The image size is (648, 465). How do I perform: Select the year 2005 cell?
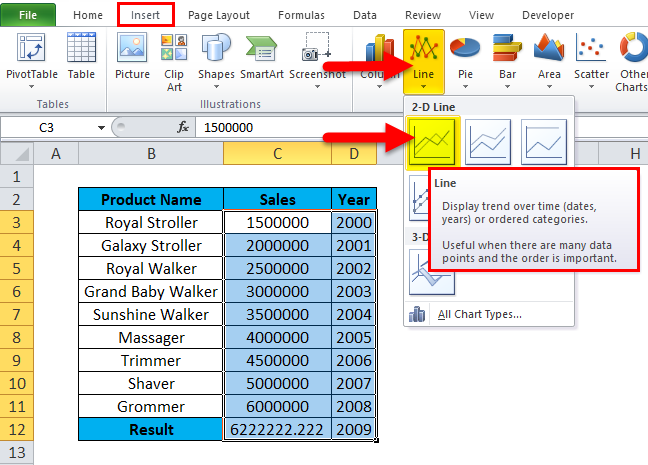354,338
